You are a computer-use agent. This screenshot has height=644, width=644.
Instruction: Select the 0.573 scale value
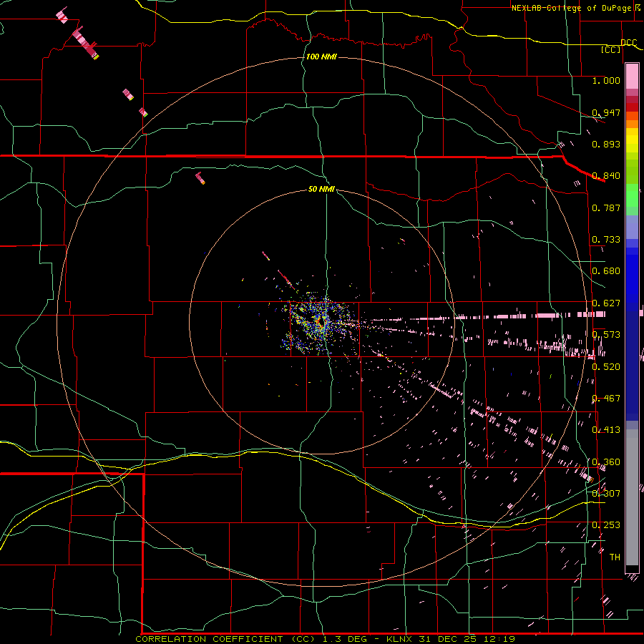[x=606, y=335]
